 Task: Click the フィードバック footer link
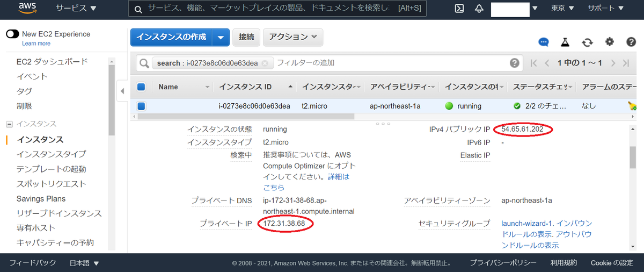coord(33,263)
